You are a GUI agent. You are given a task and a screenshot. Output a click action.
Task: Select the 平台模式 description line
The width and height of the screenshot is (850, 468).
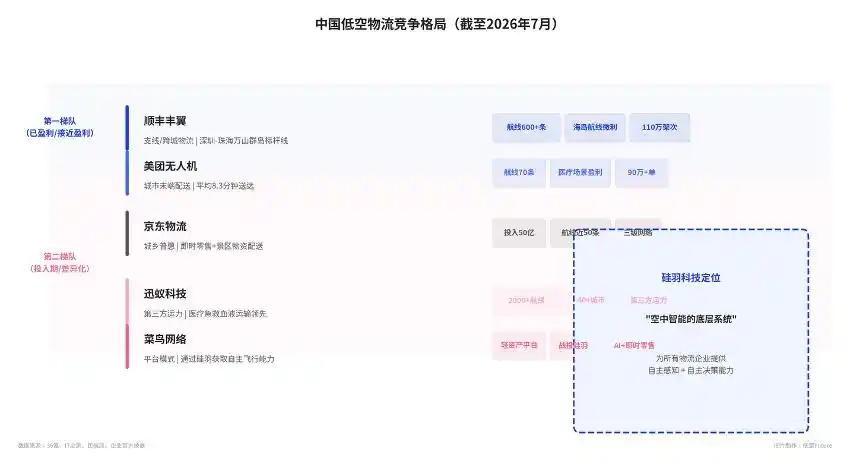pos(209,359)
